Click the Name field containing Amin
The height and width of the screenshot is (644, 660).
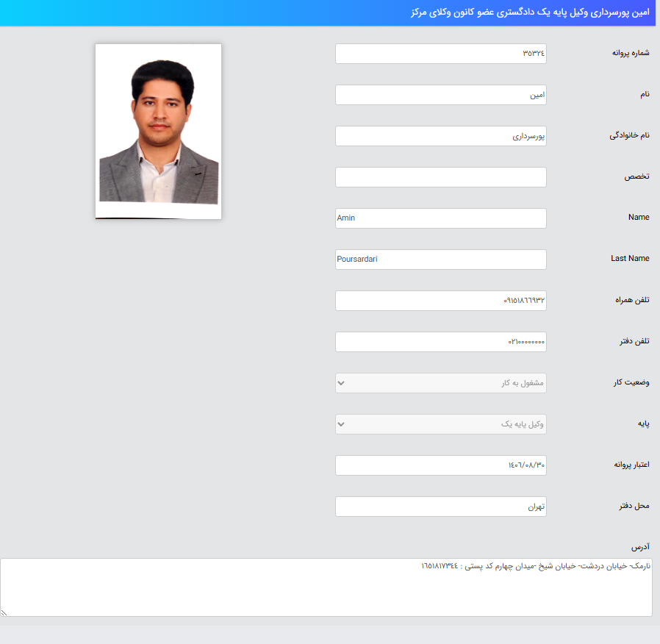pyautogui.click(x=440, y=218)
